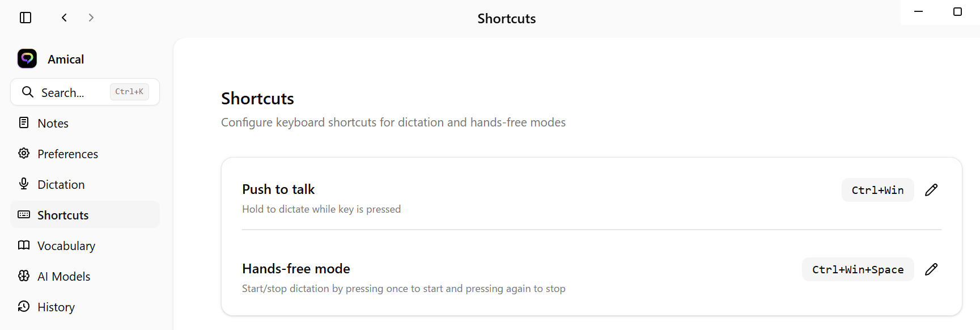Click the Ctrl+Win+Space shortcut badge
Image resolution: width=980 pixels, height=330 pixels.
(858, 269)
